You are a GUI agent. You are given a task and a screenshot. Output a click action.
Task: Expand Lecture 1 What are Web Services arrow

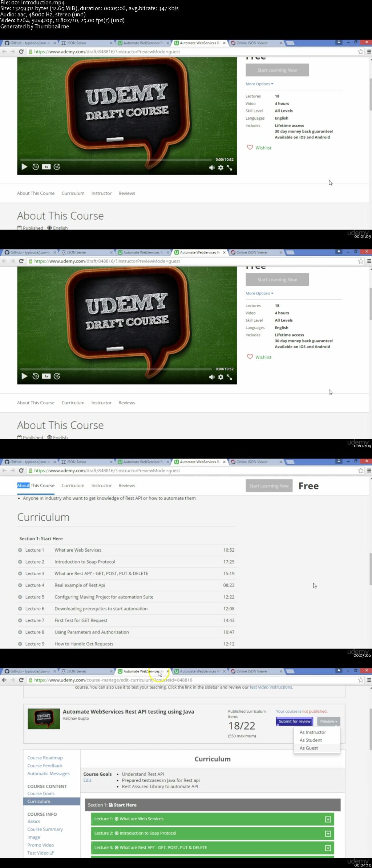click(328, 819)
